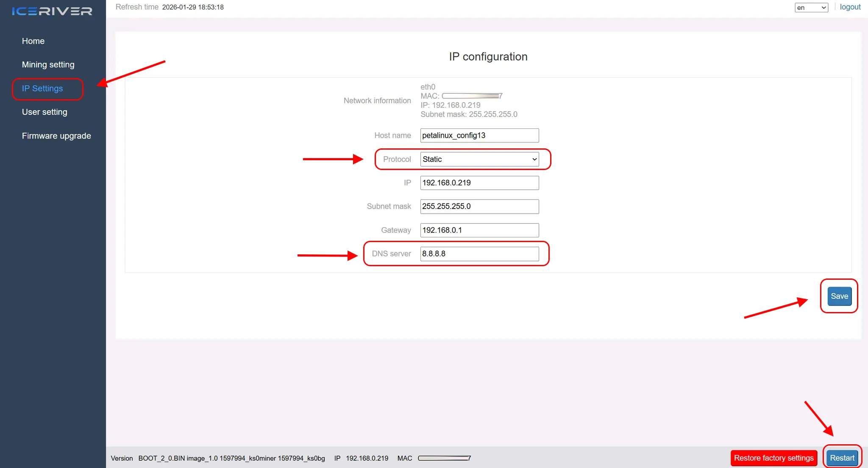The width and height of the screenshot is (868, 468).
Task: Select IP Settings in sidebar
Action: pos(42,88)
